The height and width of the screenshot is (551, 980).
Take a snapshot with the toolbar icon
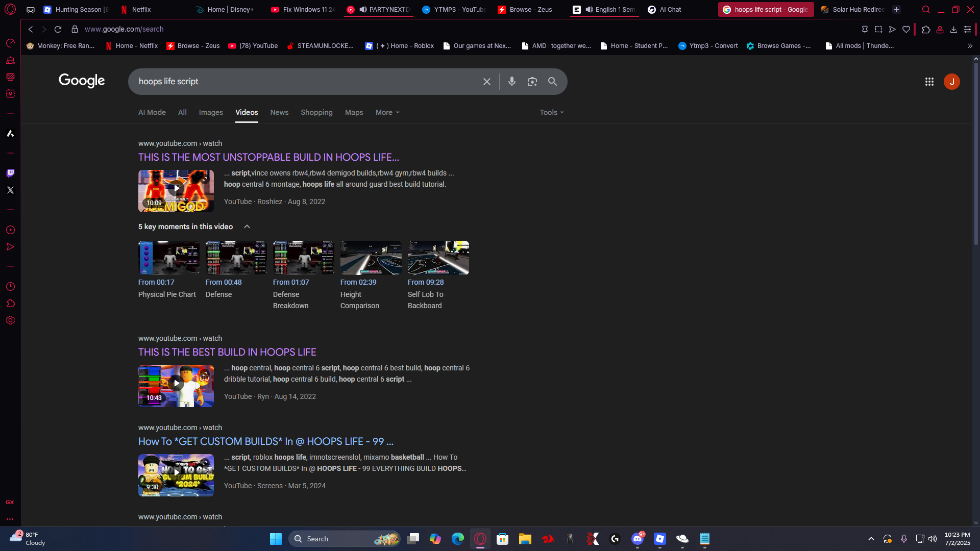tap(878, 30)
